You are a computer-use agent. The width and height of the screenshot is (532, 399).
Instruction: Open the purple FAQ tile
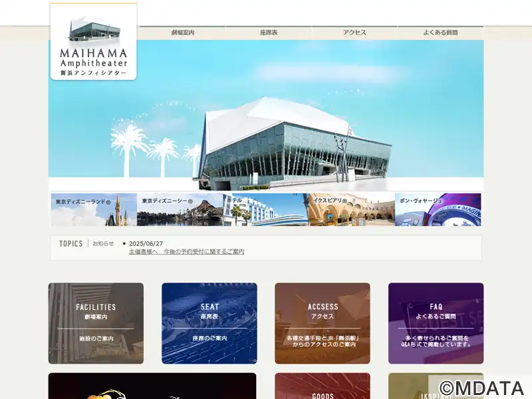(436, 323)
